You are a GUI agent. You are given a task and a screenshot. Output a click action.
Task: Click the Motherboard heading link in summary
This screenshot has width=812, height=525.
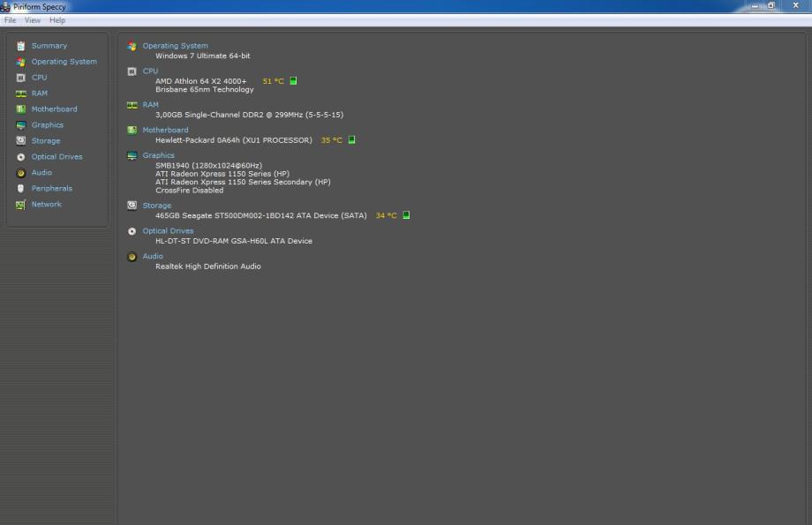[165, 130]
